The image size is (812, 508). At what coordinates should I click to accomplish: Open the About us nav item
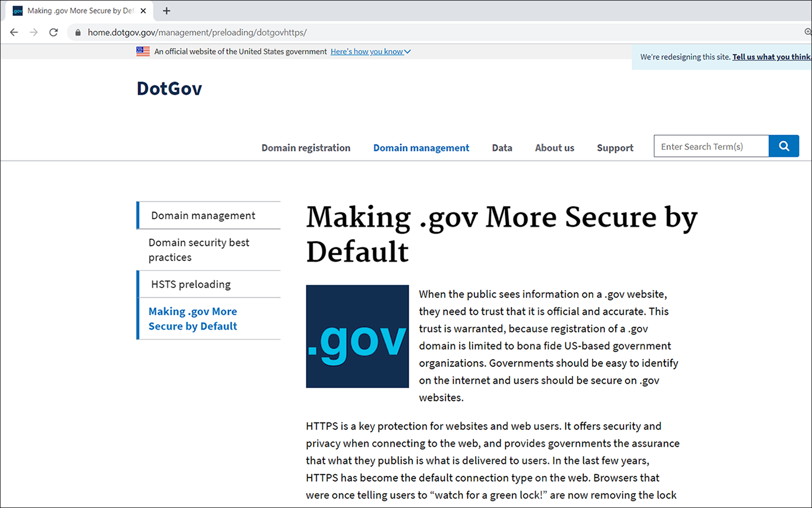[x=554, y=148]
